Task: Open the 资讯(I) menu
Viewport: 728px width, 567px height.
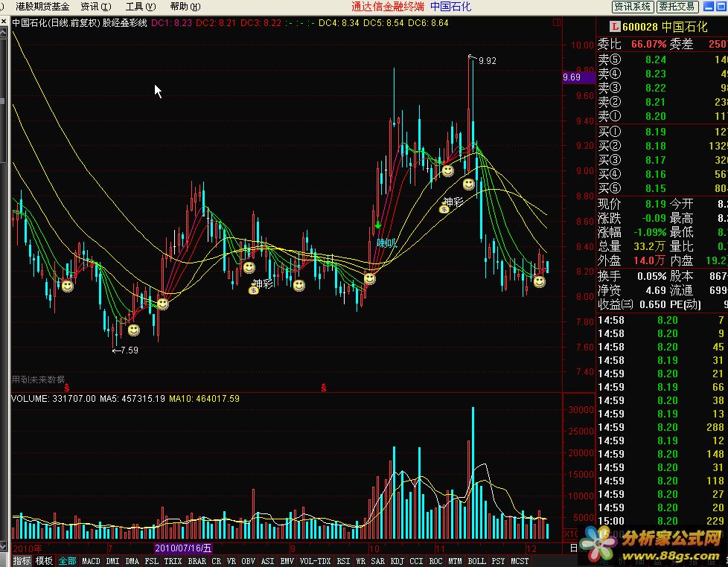Action: [96, 7]
